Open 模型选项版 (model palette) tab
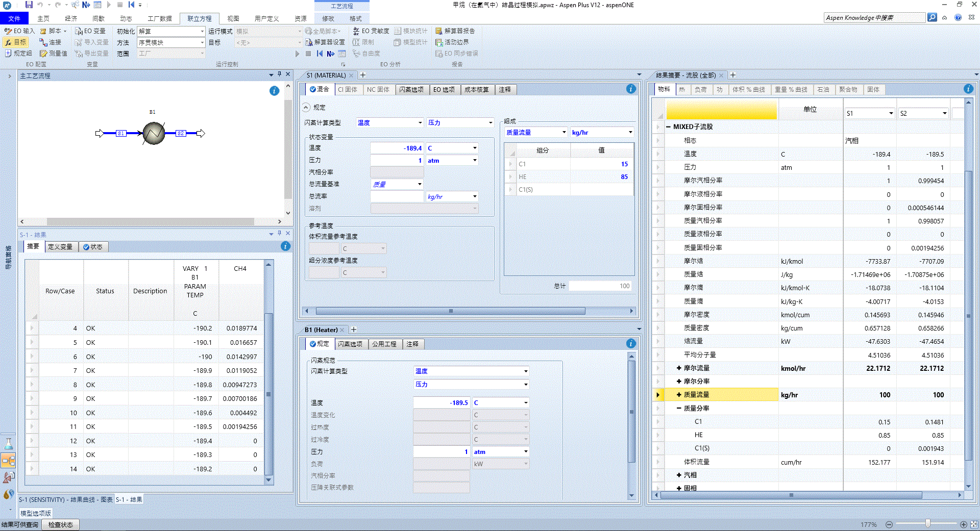This screenshot has width=980, height=531. 36,513
